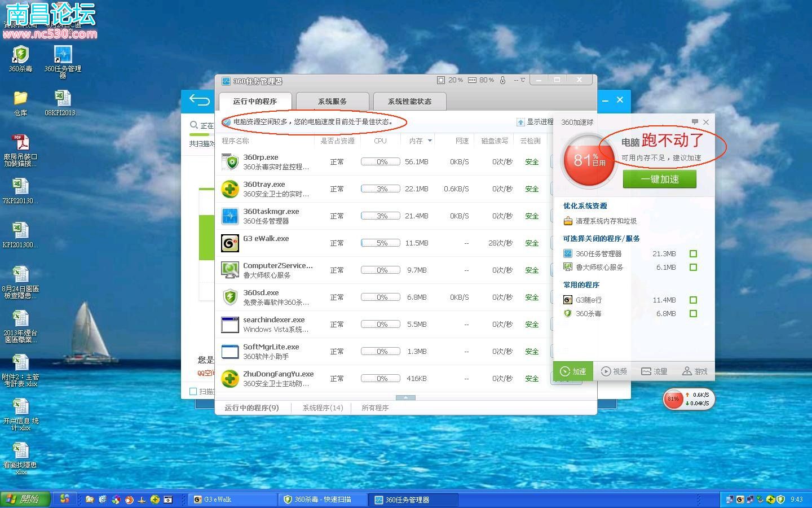This screenshot has height=508, width=812.
Task: Select the PDF file icon on the desktop
Action: pyautogui.click(x=20, y=142)
